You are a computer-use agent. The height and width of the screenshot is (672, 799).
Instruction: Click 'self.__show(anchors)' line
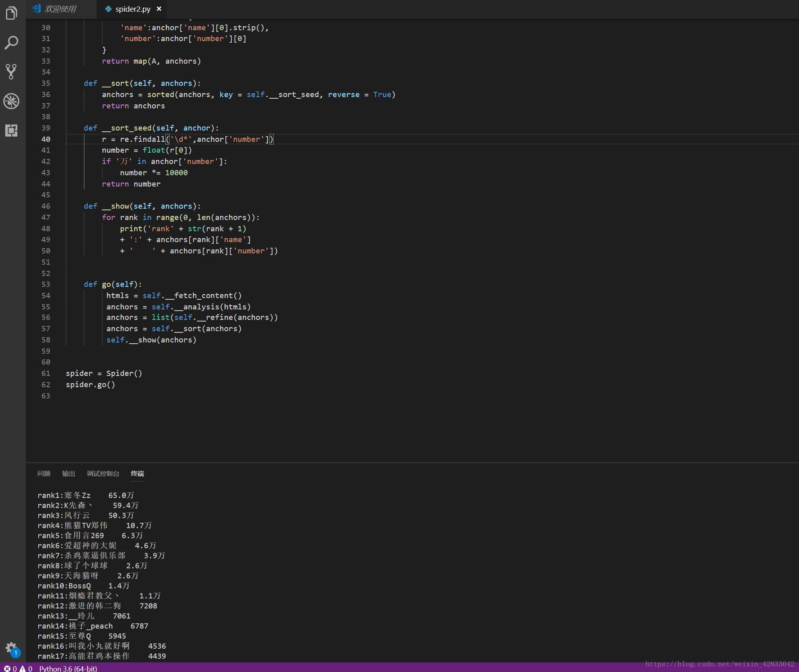[151, 340]
